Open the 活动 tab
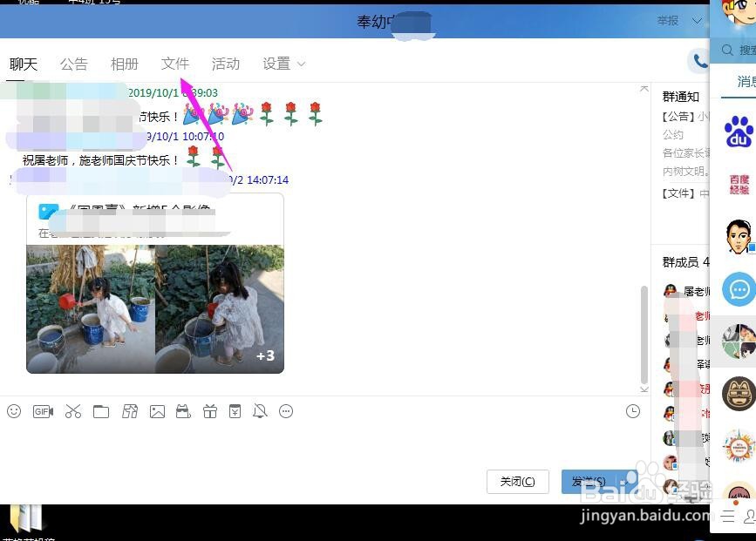Screen dimensions: 756x541 pyautogui.click(x=226, y=64)
